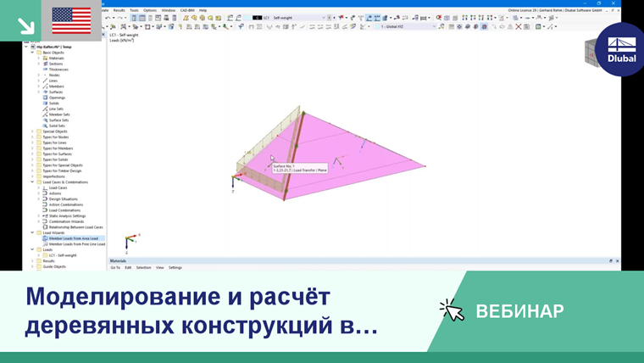This screenshot has width=644, height=363.
Task: Click the red hip rafter member in the model
Action: coord(294,155)
